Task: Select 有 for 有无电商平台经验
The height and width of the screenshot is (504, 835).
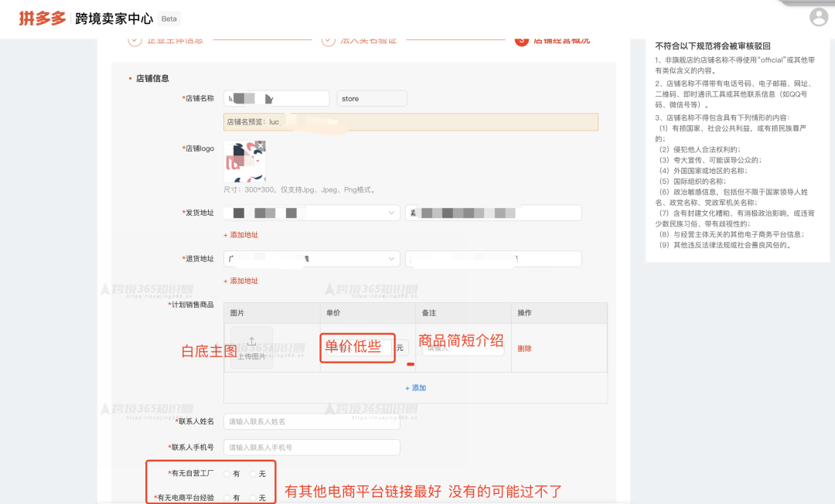Action: click(227, 498)
